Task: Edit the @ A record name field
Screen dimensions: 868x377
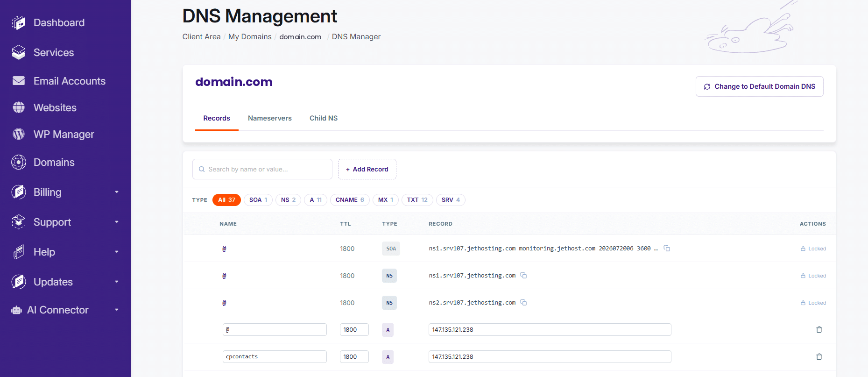Action: point(275,329)
